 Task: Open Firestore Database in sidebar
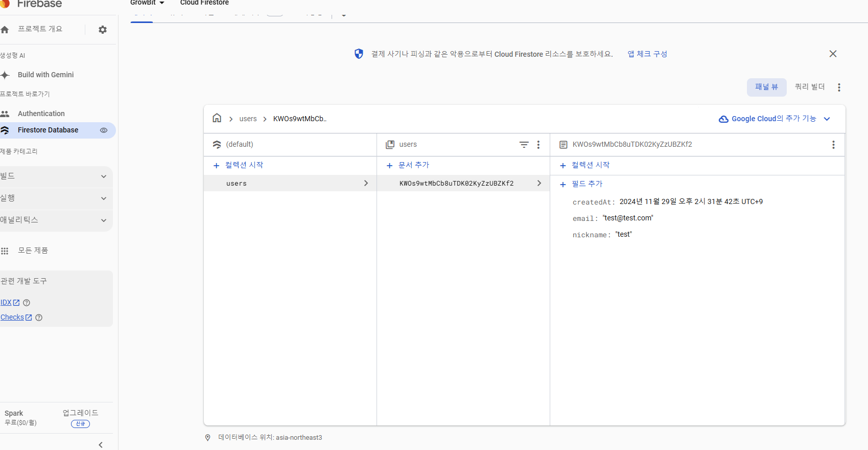click(x=48, y=130)
